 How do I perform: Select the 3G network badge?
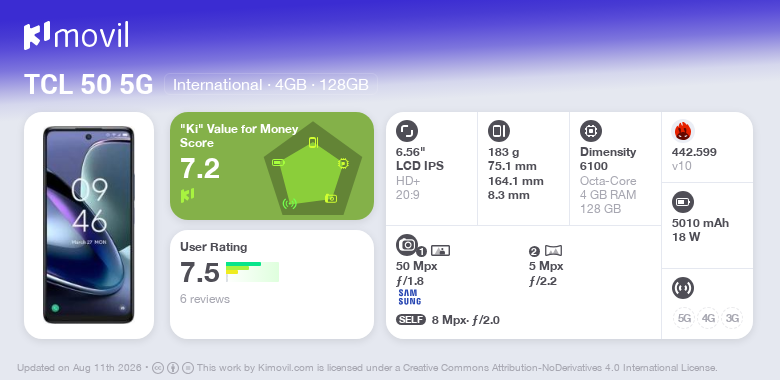point(732,318)
